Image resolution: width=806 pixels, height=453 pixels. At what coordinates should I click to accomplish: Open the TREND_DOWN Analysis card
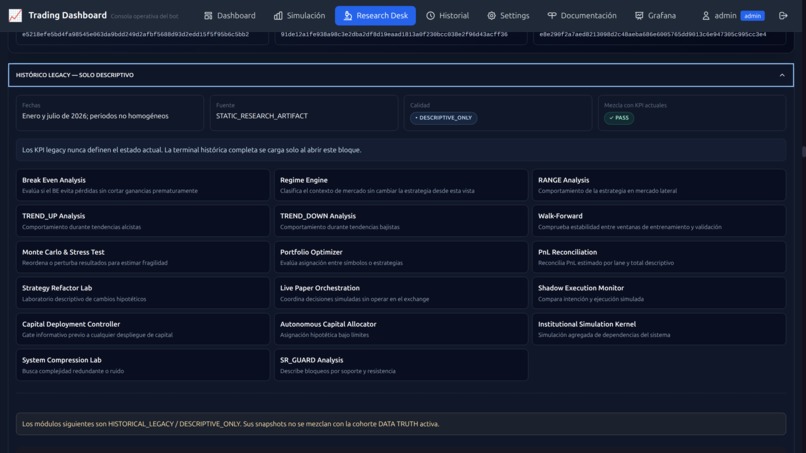(401, 221)
